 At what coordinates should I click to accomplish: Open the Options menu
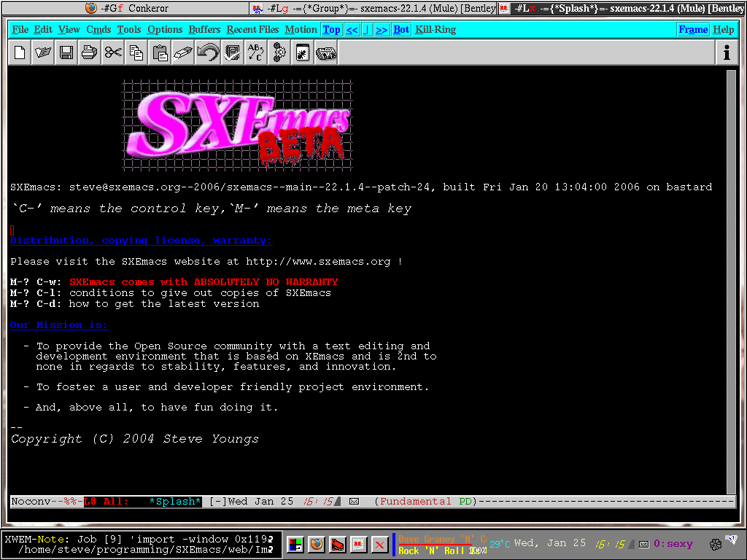tap(165, 29)
